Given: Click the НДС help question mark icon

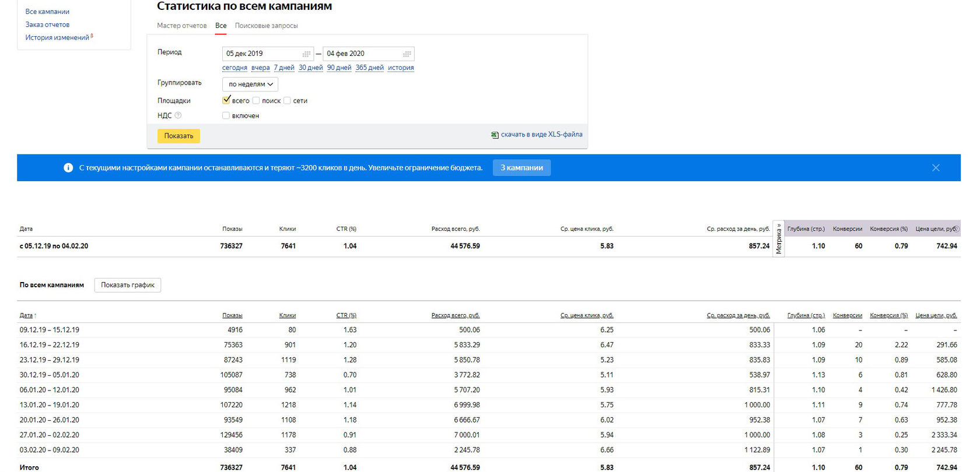Looking at the screenshot, I should 178,115.
